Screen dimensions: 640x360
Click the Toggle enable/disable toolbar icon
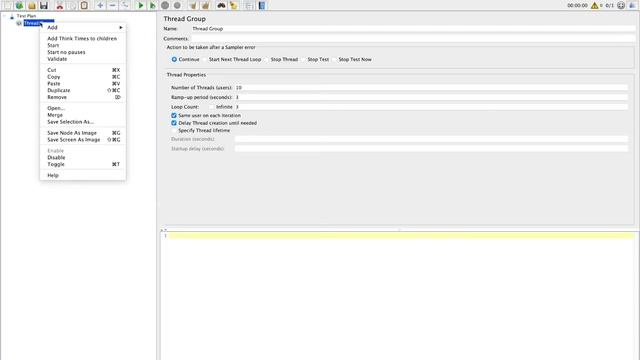(x=125, y=5)
